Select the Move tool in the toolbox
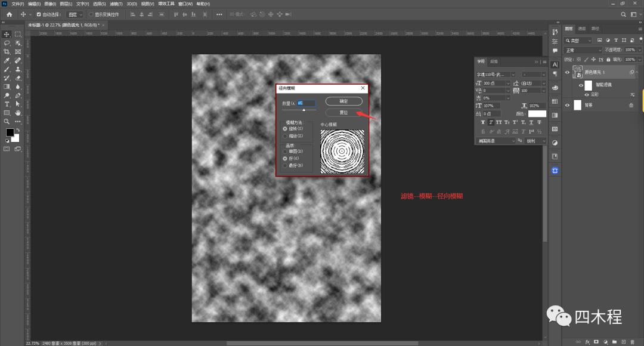The image size is (644, 346). point(7,34)
